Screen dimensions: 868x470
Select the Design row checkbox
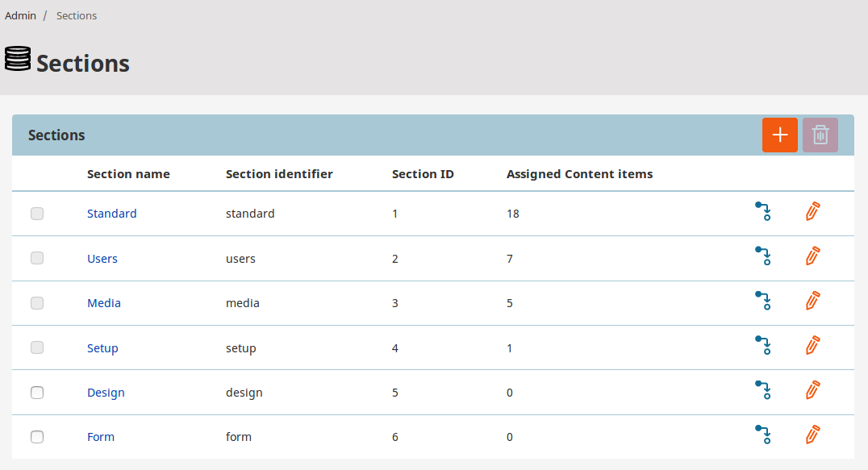click(36, 392)
